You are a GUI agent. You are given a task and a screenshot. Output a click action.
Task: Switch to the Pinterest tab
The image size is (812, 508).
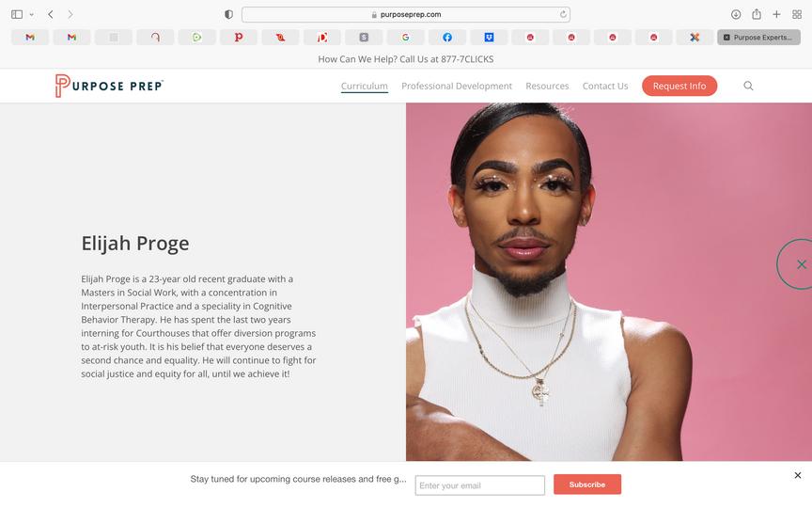(x=238, y=38)
